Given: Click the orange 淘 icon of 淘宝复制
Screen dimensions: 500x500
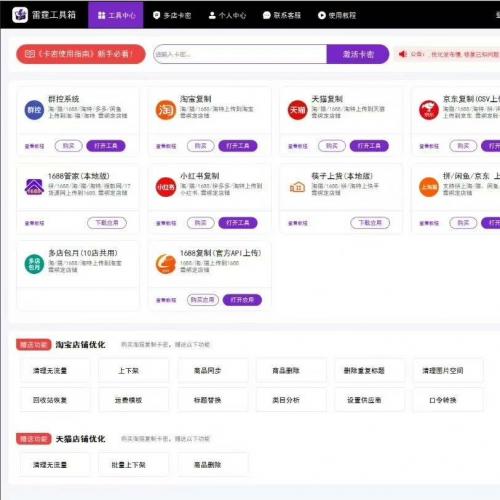Looking at the screenshot, I should coord(166,110).
